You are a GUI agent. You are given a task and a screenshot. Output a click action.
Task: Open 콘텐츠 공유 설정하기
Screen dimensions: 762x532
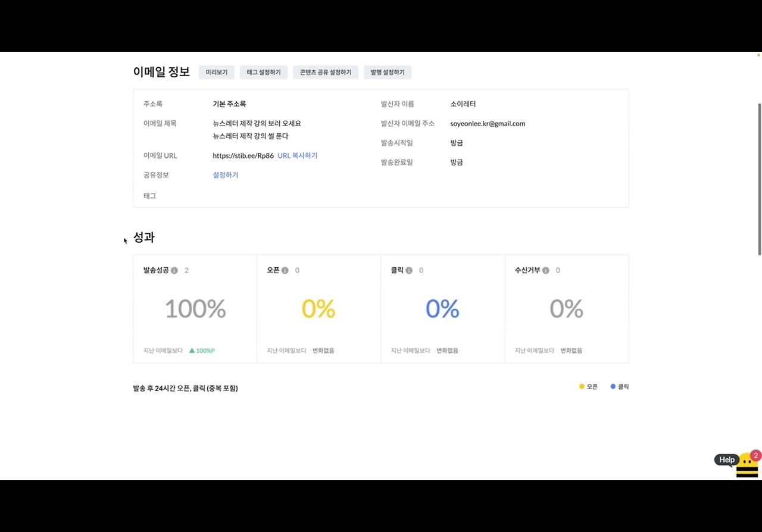click(x=326, y=73)
